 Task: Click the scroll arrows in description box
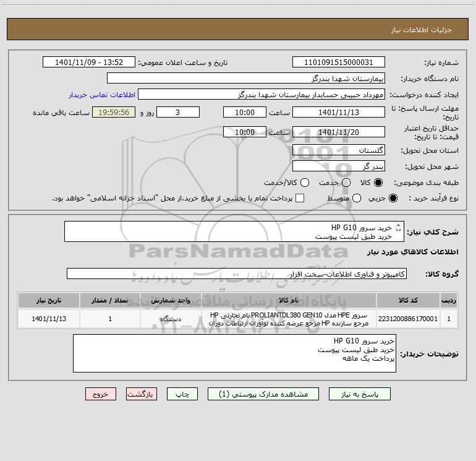click(399, 228)
